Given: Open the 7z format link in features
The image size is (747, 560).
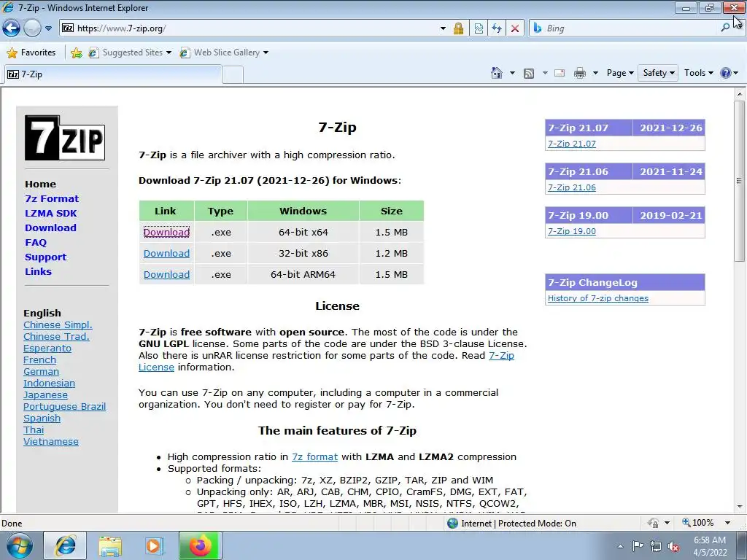Looking at the screenshot, I should [x=315, y=456].
